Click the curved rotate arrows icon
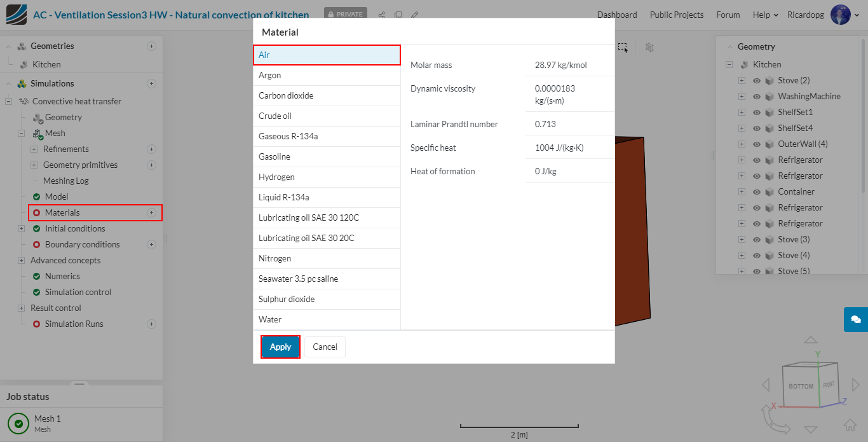Viewport: 868px width, 442px height. pyautogui.click(x=775, y=419)
